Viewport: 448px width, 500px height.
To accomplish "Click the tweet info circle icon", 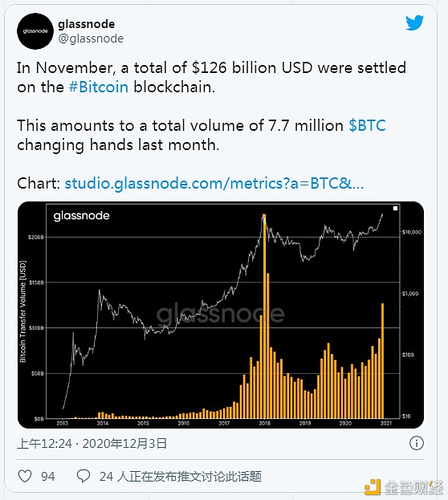I will click(417, 443).
